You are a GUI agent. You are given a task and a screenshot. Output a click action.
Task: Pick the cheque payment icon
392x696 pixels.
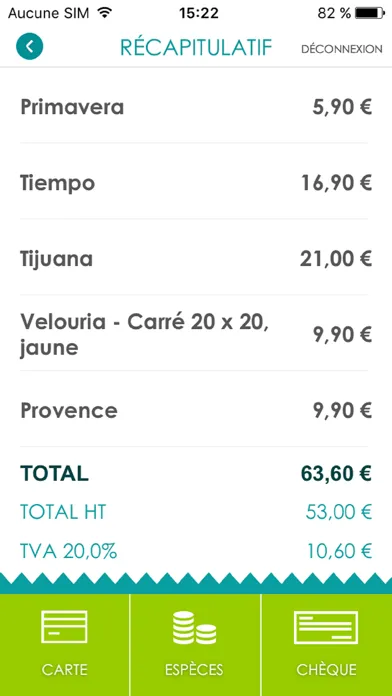point(326,628)
